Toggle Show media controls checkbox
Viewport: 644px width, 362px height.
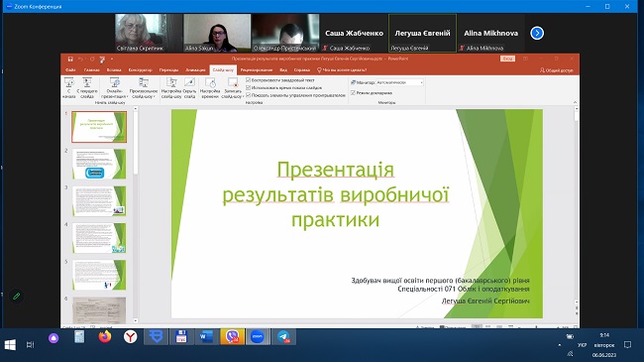(x=248, y=95)
